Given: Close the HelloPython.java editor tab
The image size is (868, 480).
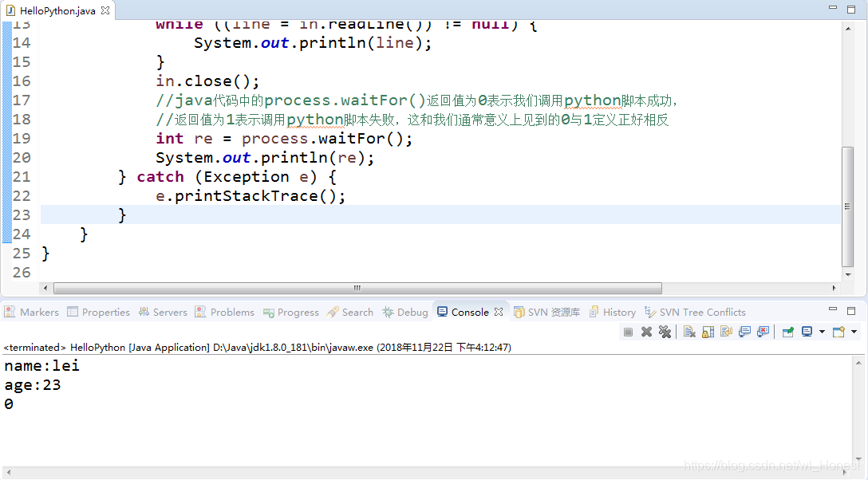Looking at the screenshot, I should [105, 10].
